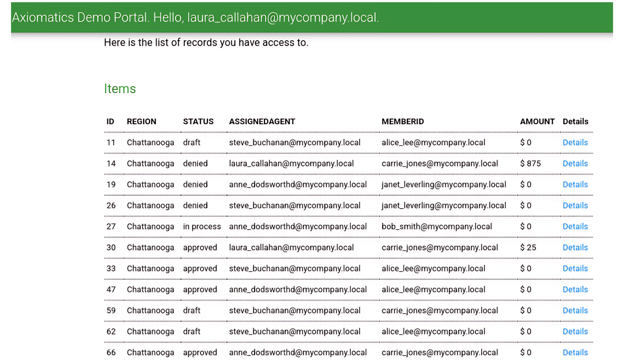Click member janet_leverling in row 19

coord(444,184)
